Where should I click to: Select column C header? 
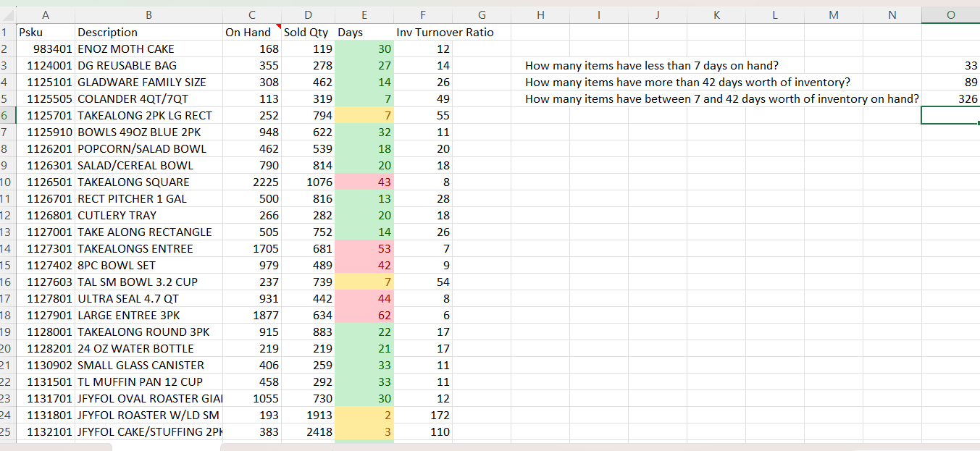[252, 15]
